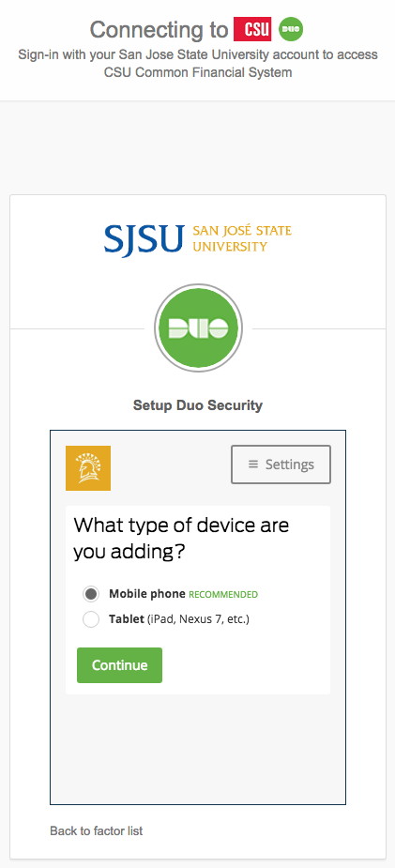The image size is (395, 868).
Task: Click empty area inside Duo frame
Action: 198,747
